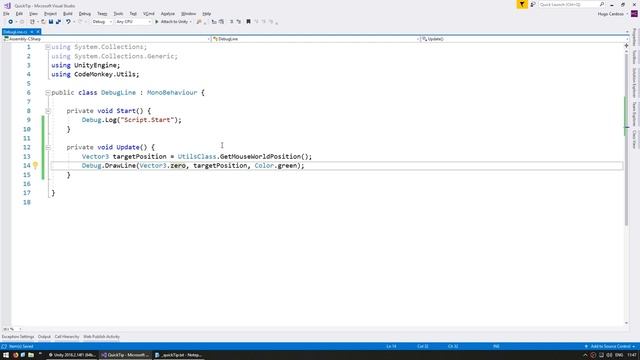Open the Tools menu

118,14
